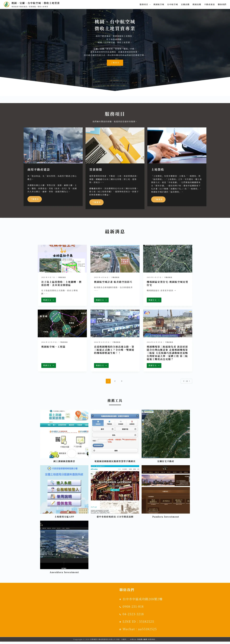
Task: Open the third terminal construction site thumbnail
Action: click(168, 323)
